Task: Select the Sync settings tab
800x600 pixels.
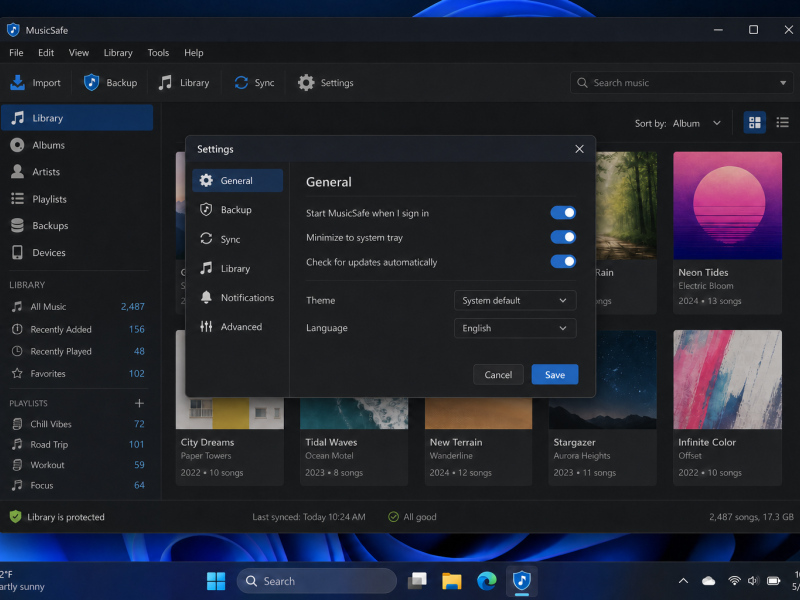Action: pyautogui.click(x=238, y=239)
